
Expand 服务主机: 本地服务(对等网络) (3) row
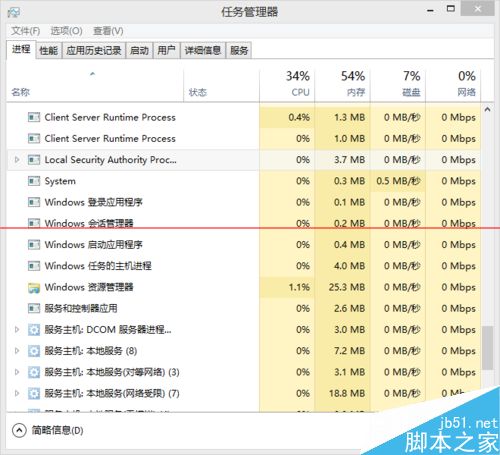[17, 372]
